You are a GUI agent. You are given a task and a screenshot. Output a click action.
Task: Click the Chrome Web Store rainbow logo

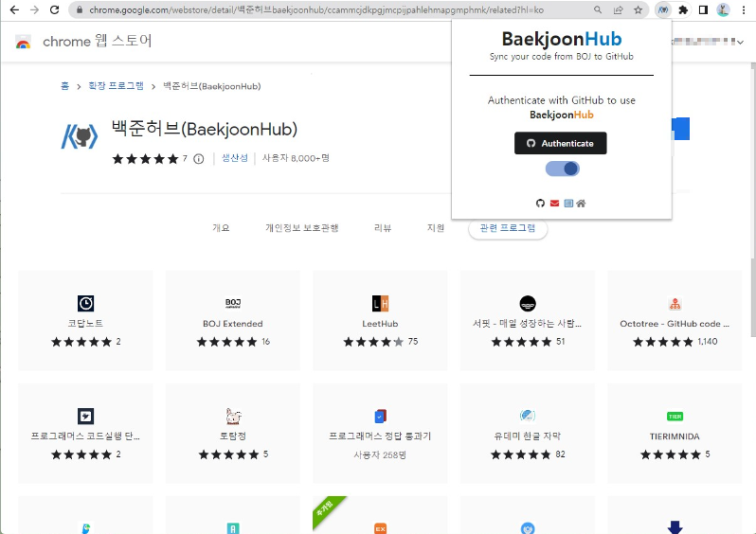coord(23,42)
